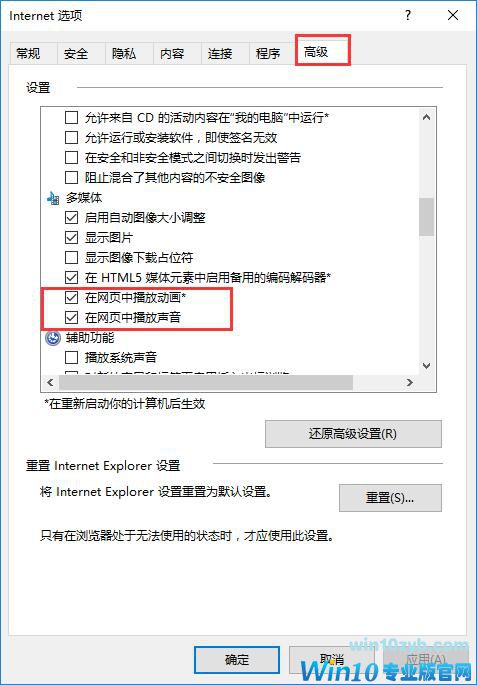Switch to the 安全 tab
This screenshot has width=477, height=685.
76,54
